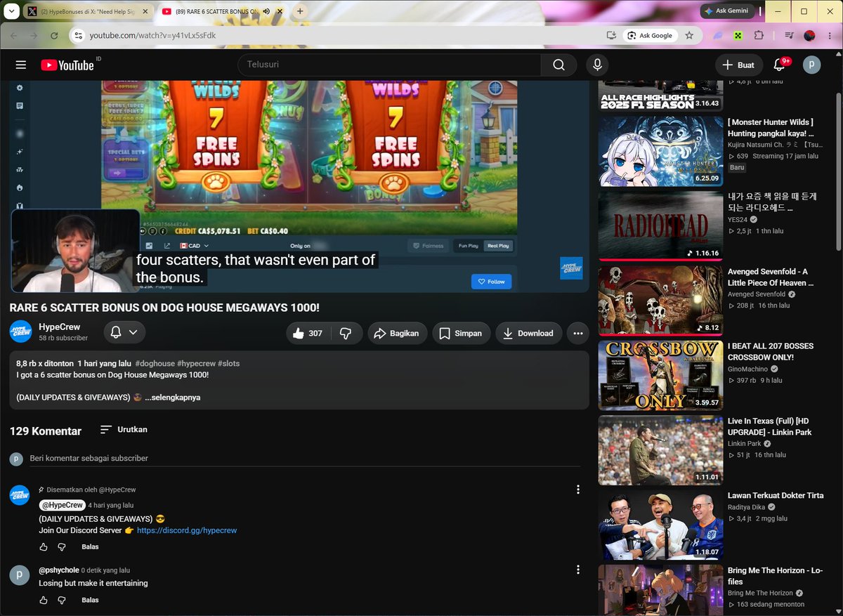Image resolution: width=843 pixels, height=616 pixels.
Task: Reply to pshychole comment with Balas
Action: click(x=90, y=601)
